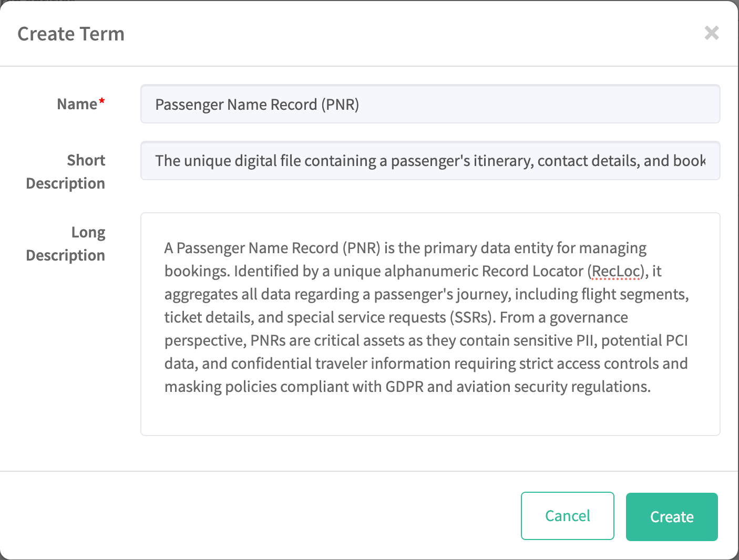The image size is (739, 560).
Task: Click the Name field label
Action: pyautogui.click(x=77, y=104)
